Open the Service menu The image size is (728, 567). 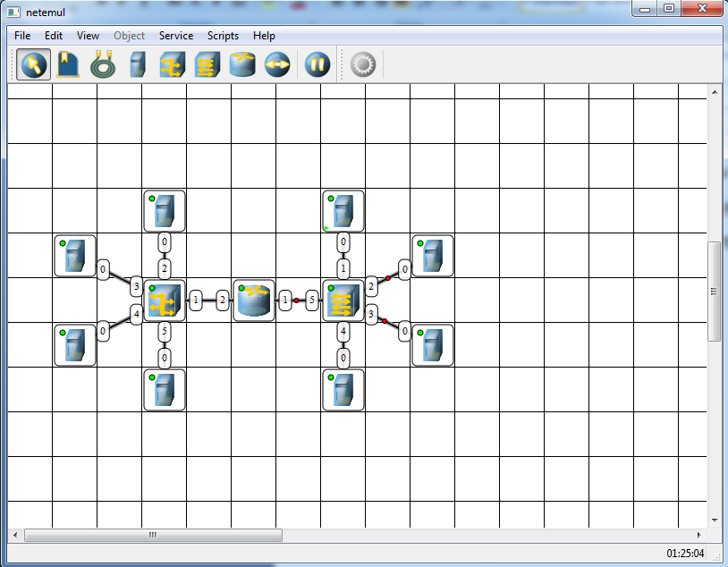click(x=176, y=36)
